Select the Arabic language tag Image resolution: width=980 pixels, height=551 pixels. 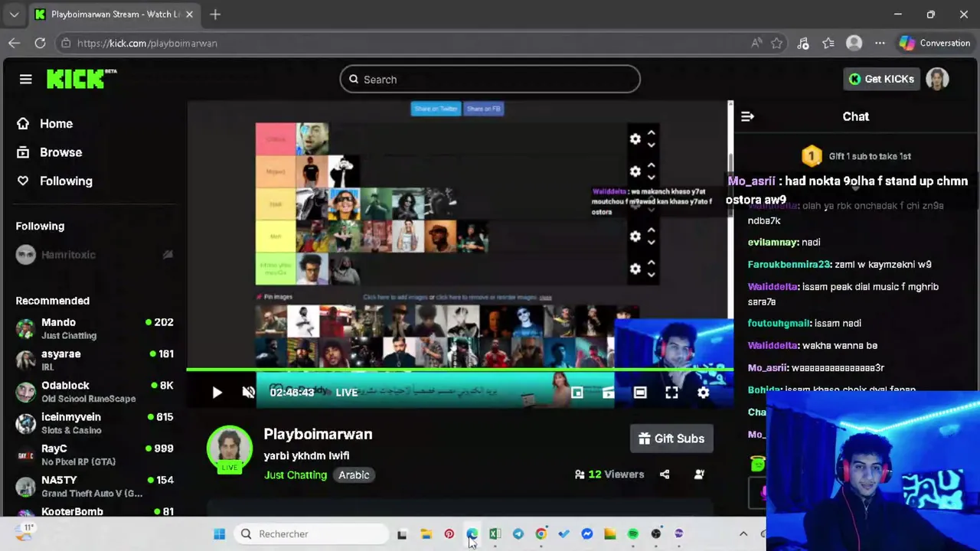click(354, 475)
